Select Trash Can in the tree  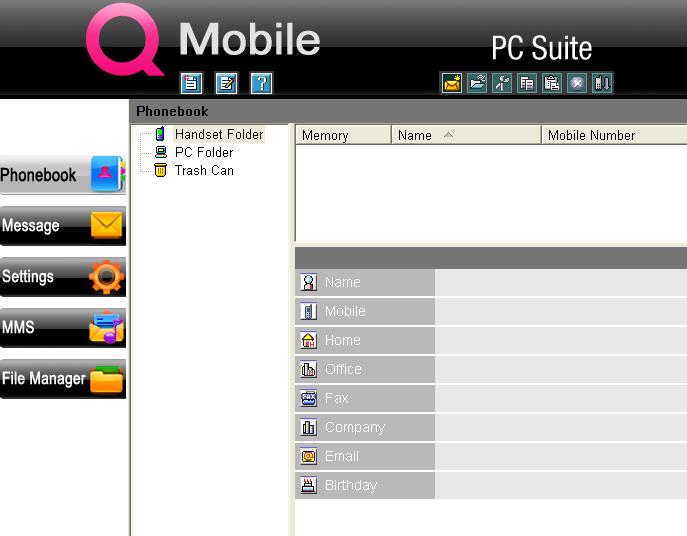[204, 170]
